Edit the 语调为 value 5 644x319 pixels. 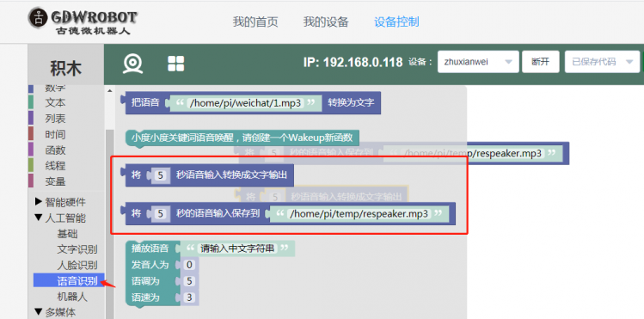(x=189, y=281)
